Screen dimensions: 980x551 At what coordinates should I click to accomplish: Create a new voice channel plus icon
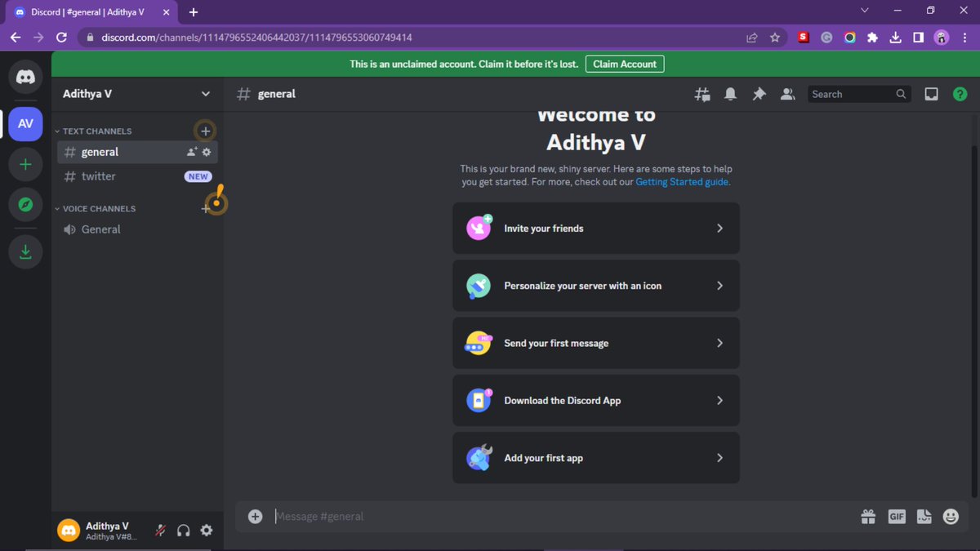coord(206,208)
